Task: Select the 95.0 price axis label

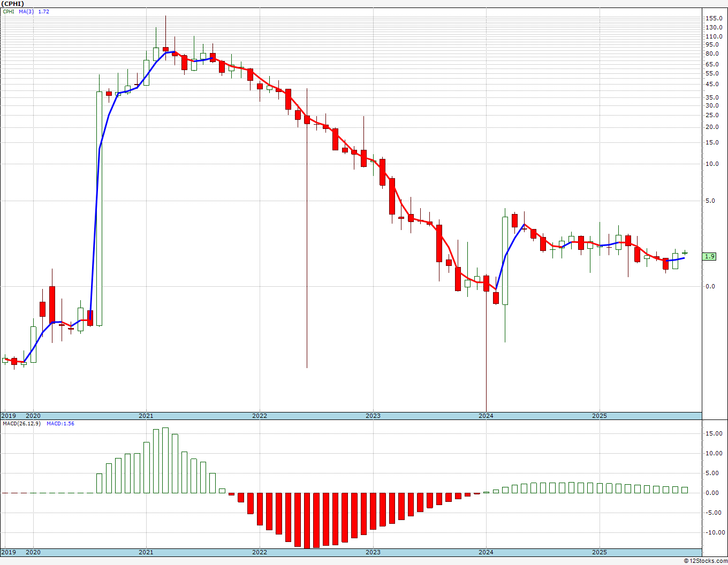Action: [x=712, y=44]
